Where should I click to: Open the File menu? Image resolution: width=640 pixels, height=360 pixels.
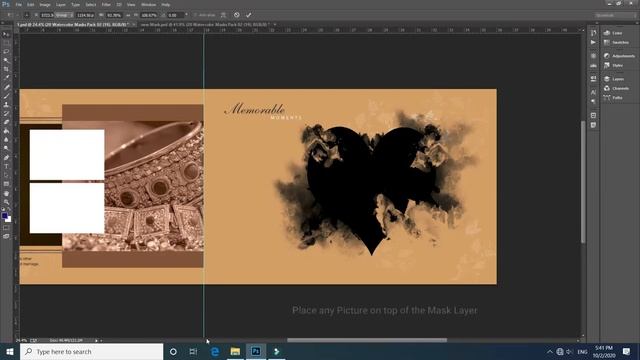pos(18,4)
